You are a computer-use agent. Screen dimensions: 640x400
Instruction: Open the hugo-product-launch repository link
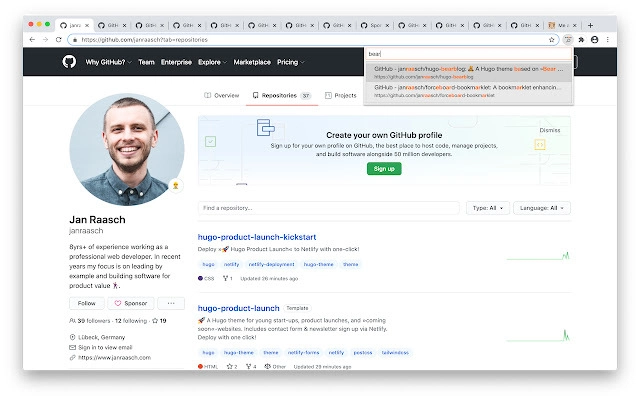(x=238, y=308)
